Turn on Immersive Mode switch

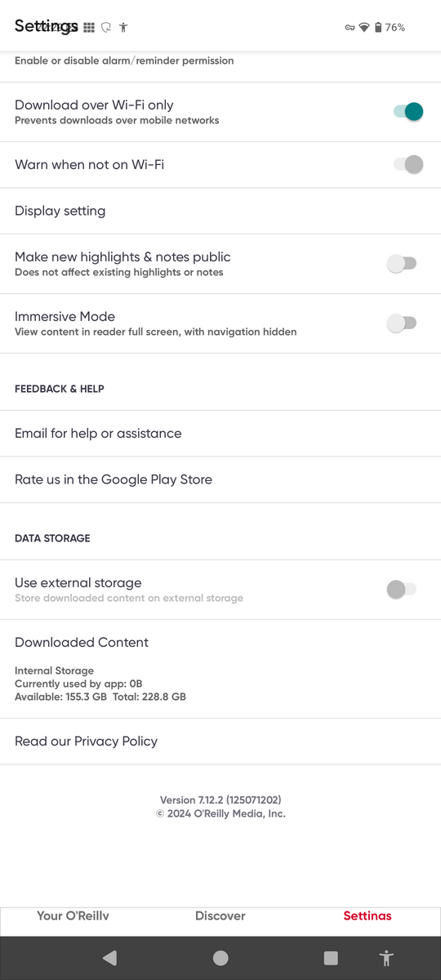pyautogui.click(x=402, y=323)
